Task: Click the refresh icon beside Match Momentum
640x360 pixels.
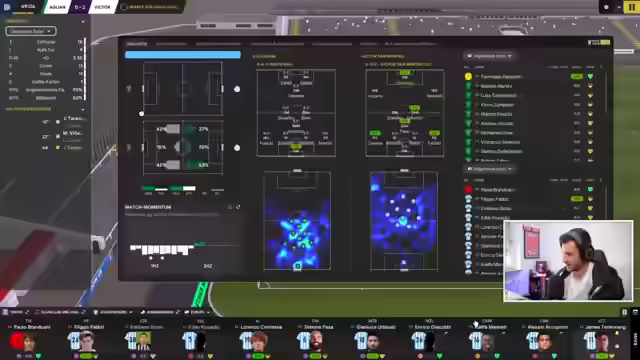Action: 238,207
